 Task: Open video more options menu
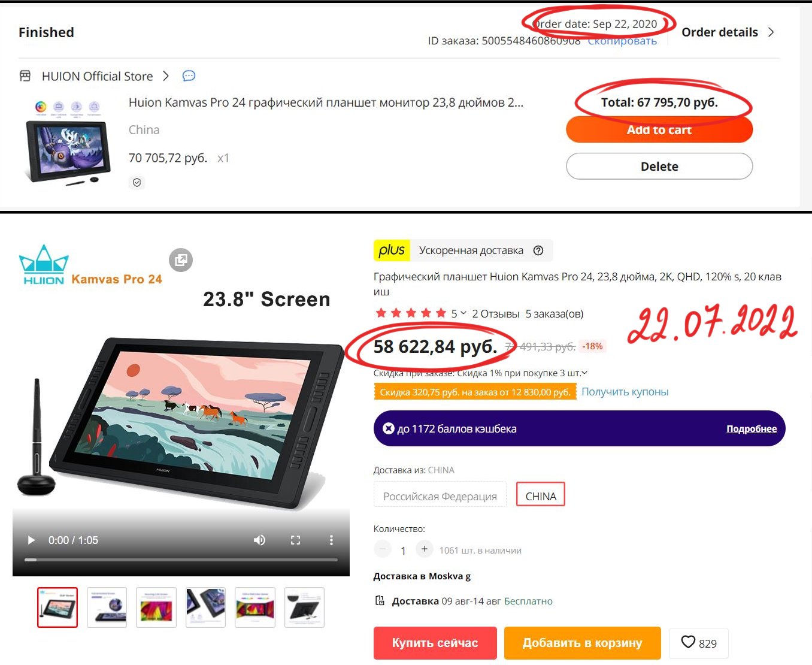coord(331,540)
